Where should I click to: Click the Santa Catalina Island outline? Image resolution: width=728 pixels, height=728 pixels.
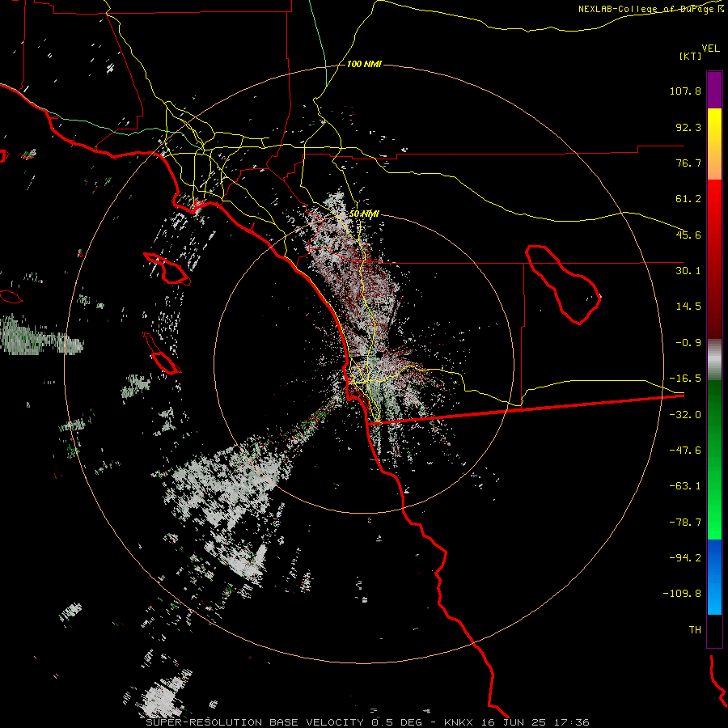point(167,269)
